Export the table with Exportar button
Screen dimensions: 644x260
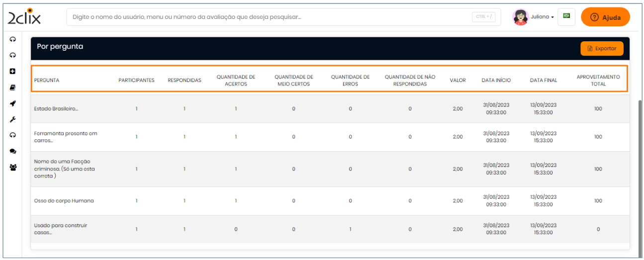click(x=601, y=48)
